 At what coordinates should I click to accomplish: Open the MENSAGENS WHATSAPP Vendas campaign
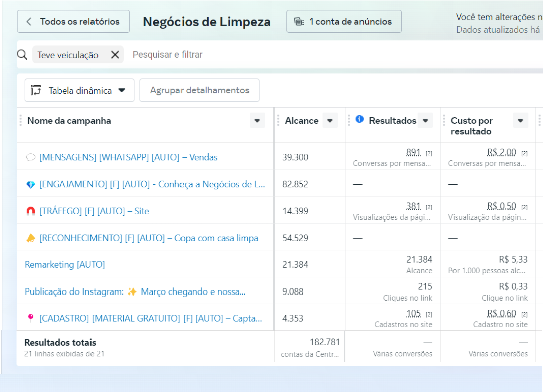click(x=128, y=157)
